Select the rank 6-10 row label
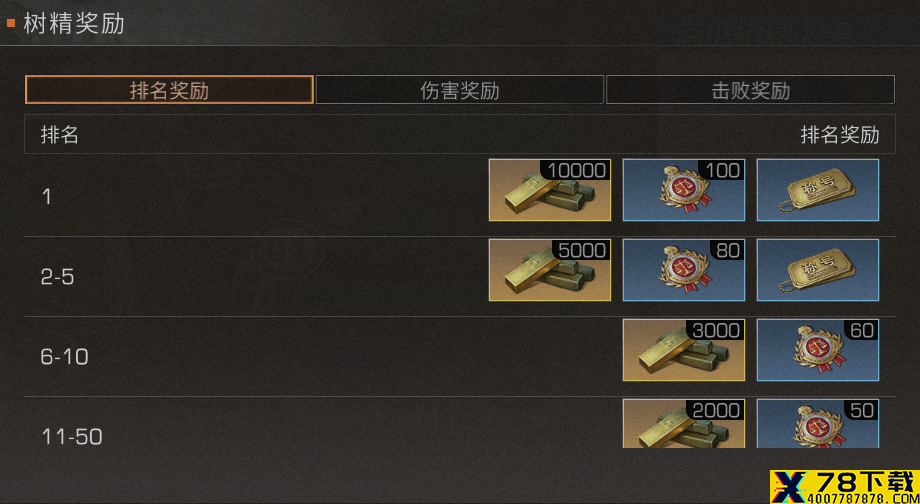The height and width of the screenshot is (504, 920). point(65,356)
